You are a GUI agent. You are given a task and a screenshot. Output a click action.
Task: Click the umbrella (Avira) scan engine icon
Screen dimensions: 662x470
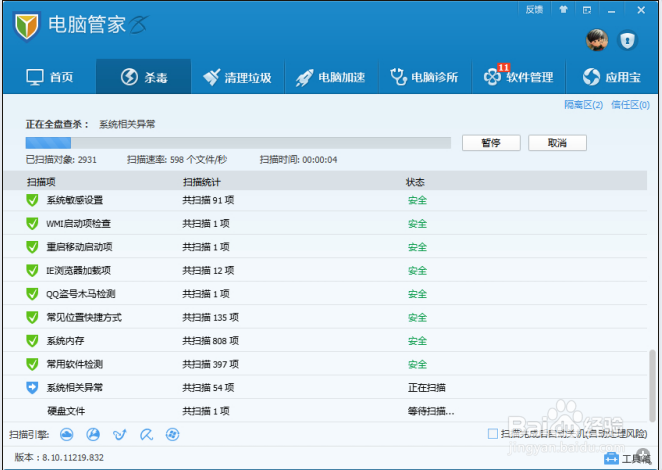tap(146, 434)
